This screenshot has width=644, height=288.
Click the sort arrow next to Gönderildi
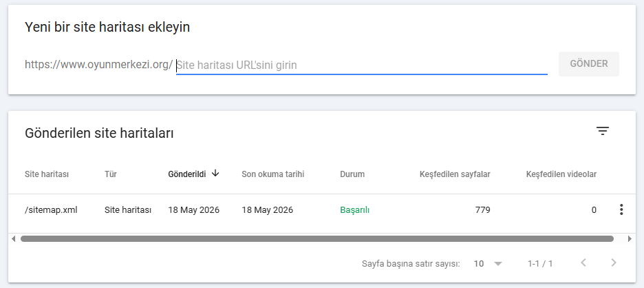coord(215,174)
